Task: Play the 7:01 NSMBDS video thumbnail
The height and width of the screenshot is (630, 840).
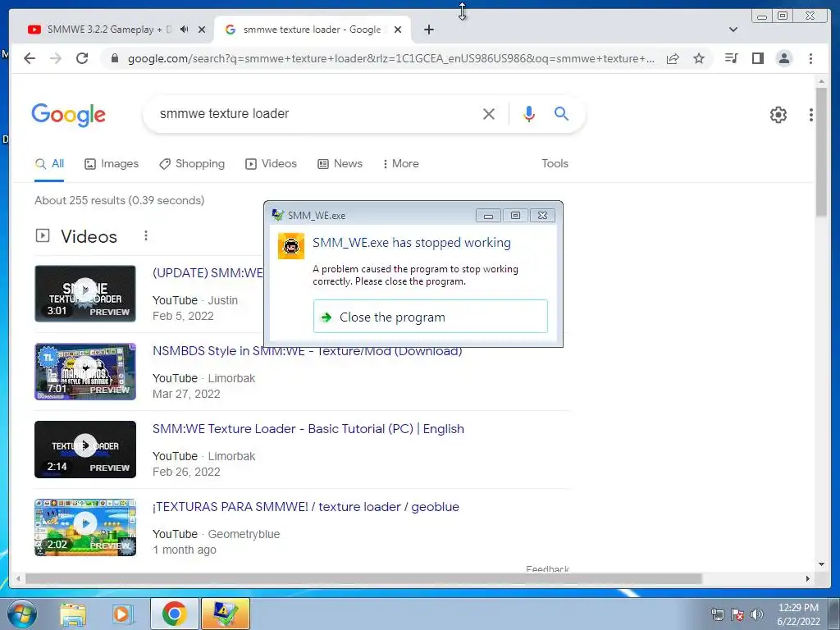Action: pos(85,372)
